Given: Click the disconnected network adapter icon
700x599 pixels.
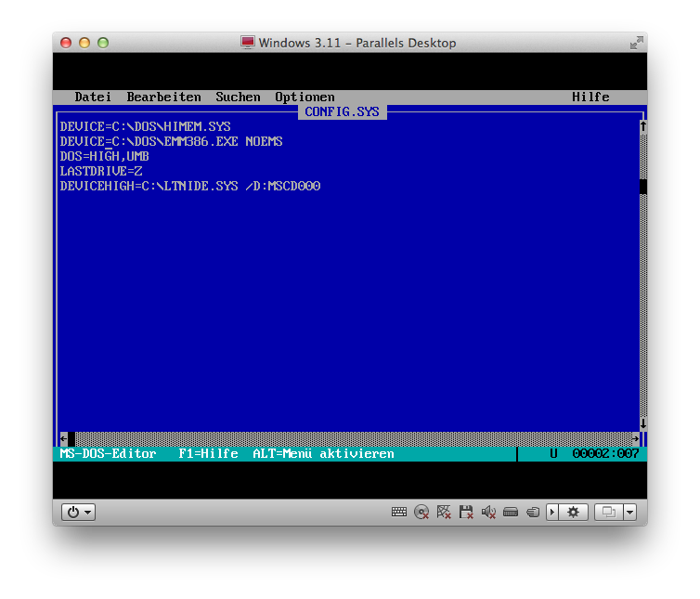Looking at the screenshot, I should pos(444,512).
